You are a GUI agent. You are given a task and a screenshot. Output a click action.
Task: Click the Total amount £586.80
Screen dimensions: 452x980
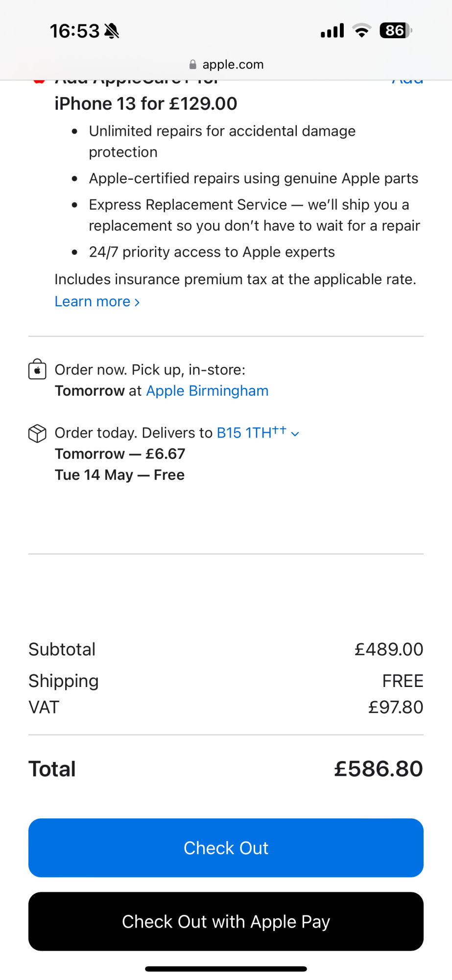point(378,769)
